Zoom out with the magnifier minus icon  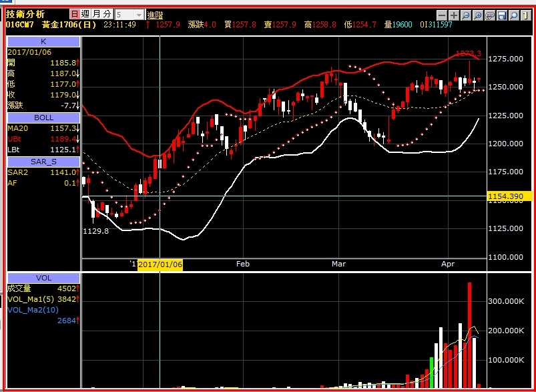pyautogui.click(x=466, y=15)
